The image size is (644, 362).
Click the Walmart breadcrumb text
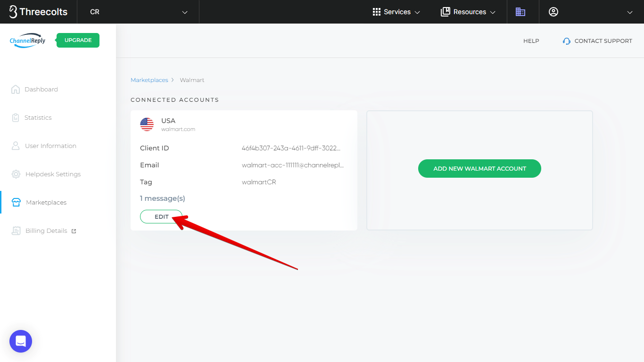click(192, 80)
